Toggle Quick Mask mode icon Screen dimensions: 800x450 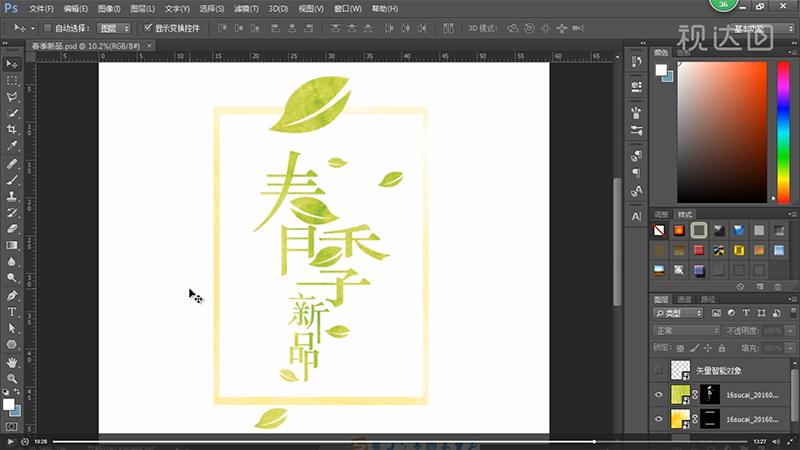pyautogui.click(x=11, y=426)
